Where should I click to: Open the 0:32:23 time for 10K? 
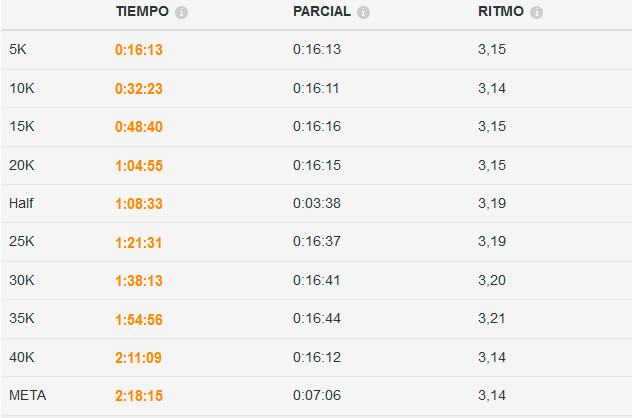139,89
